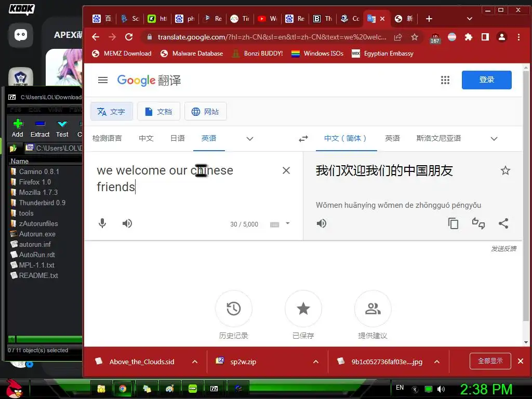
Task: Click the volume icon in system tray
Action: pos(441,389)
